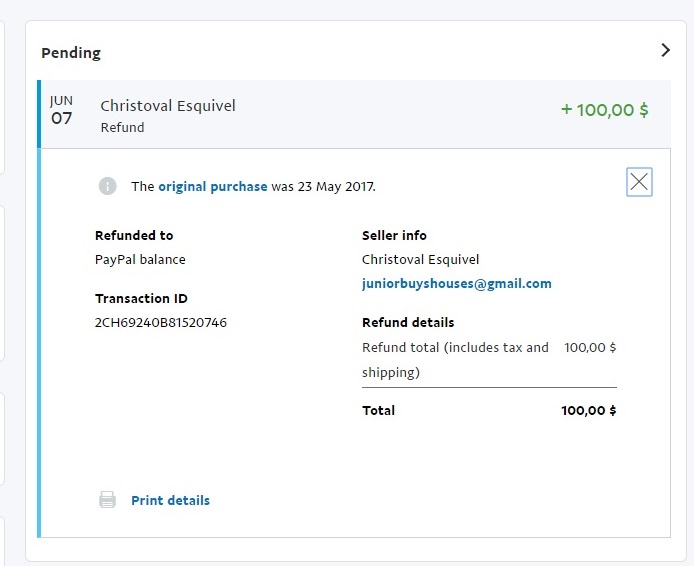The width and height of the screenshot is (694, 566).
Task: Expand the Pending section chevron arrow
Action: 666,50
